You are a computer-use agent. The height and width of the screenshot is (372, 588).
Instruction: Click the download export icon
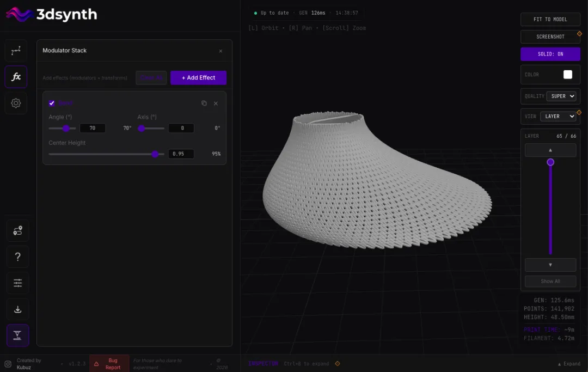pos(17,309)
